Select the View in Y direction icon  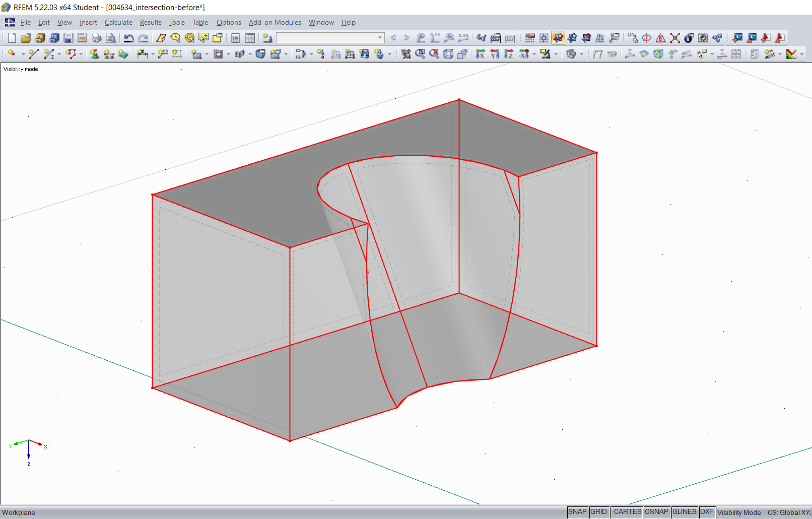coord(494,54)
